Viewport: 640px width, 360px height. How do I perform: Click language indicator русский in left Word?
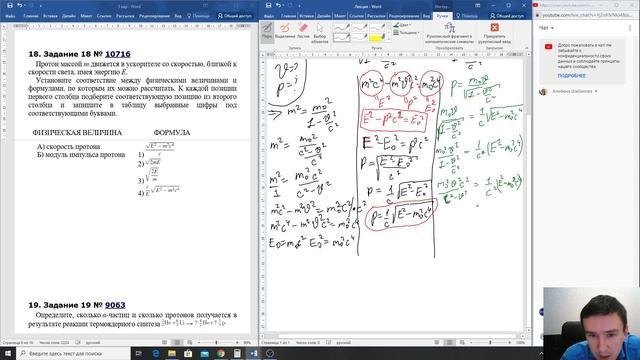click(x=93, y=343)
